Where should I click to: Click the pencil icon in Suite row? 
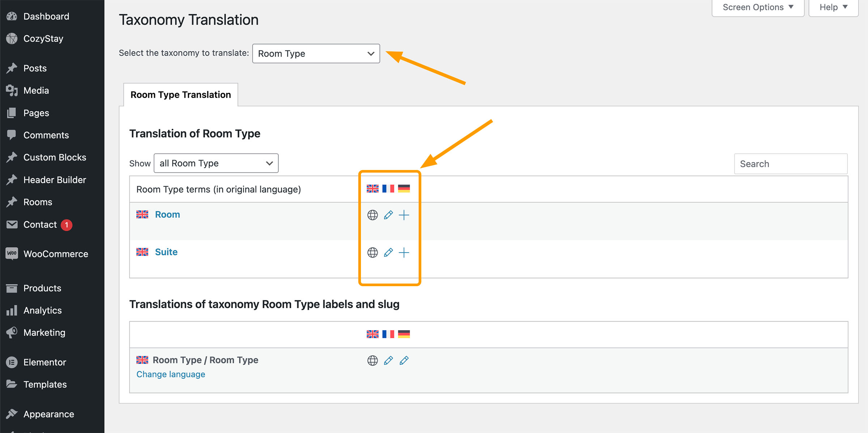point(388,252)
